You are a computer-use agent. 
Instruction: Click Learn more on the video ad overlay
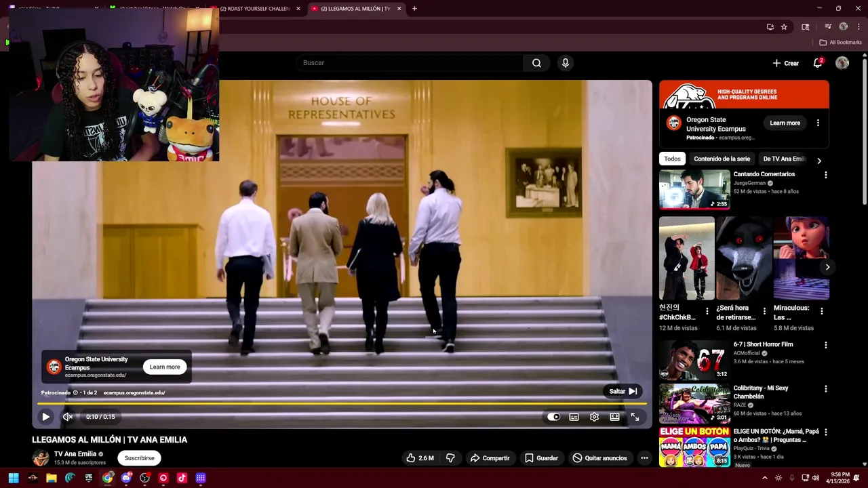(165, 367)
